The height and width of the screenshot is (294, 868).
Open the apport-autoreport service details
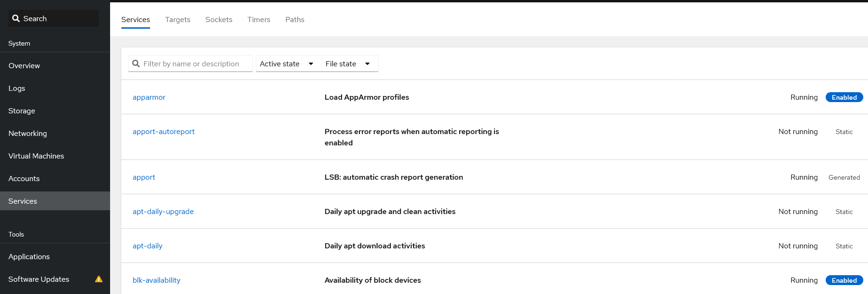point(164,132)
